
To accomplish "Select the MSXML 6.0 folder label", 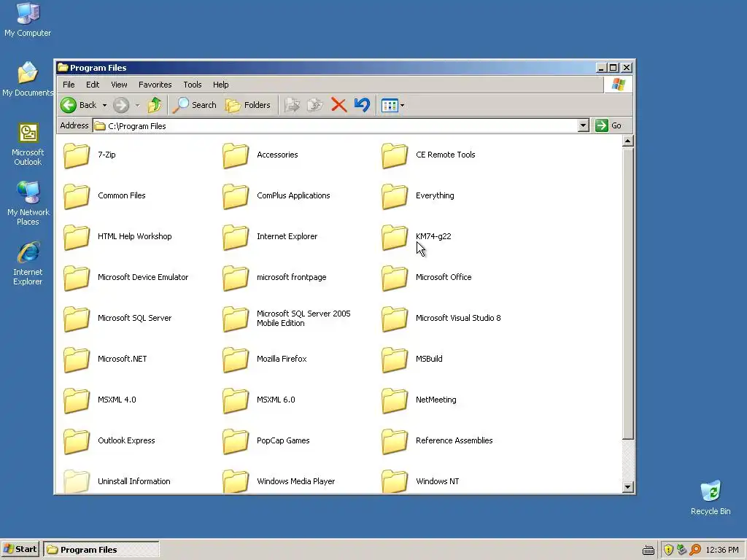I will 275,400.
